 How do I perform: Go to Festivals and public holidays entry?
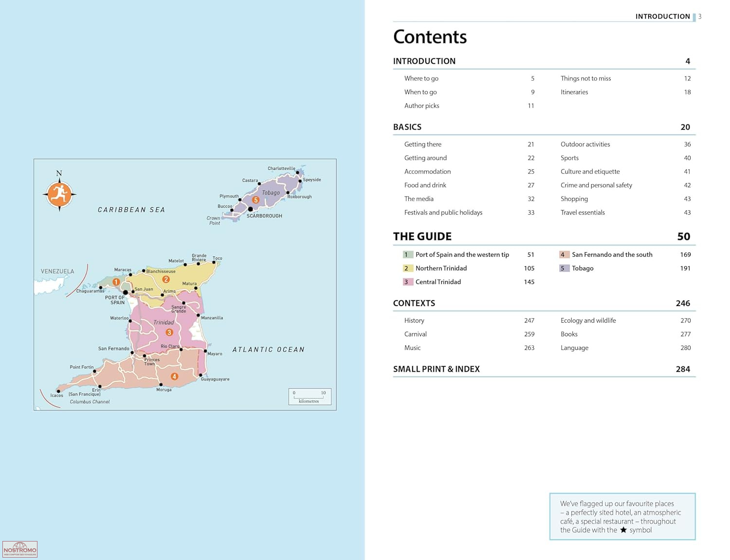pyautogui.click(x=443, y=212)
